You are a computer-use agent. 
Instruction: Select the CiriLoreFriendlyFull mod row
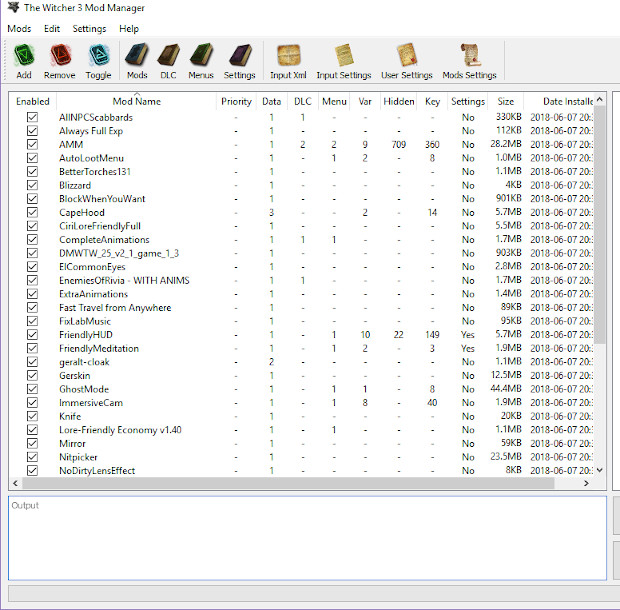pyautogui.click(x=301, y=226)
